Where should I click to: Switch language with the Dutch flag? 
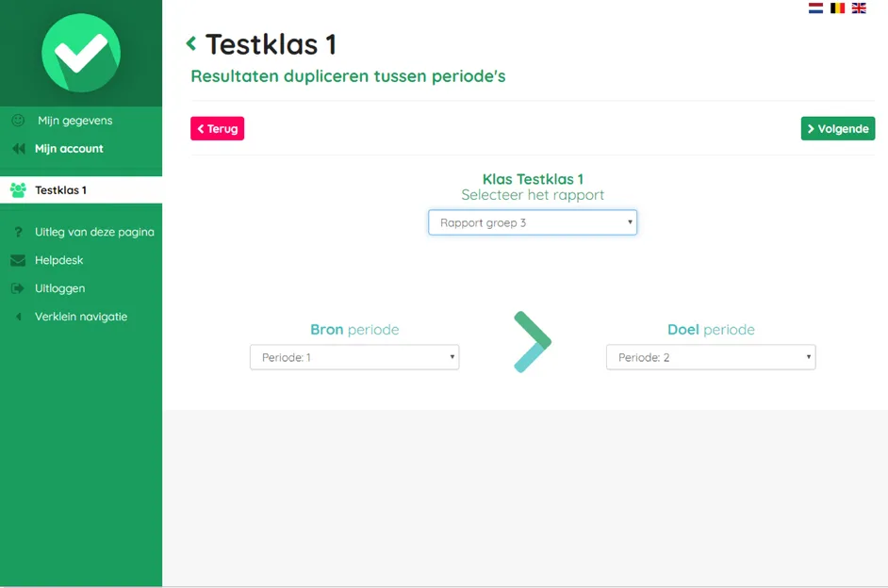point(815,8)
